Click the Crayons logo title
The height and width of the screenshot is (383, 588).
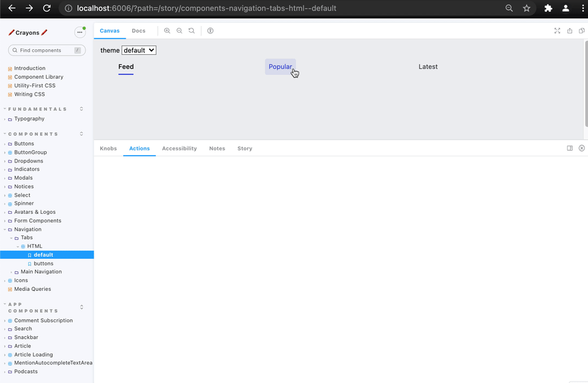28,33
